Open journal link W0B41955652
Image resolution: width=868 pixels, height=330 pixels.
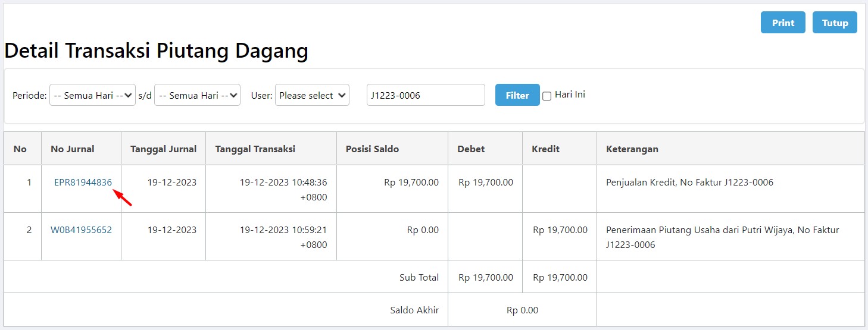click(81, 230)
